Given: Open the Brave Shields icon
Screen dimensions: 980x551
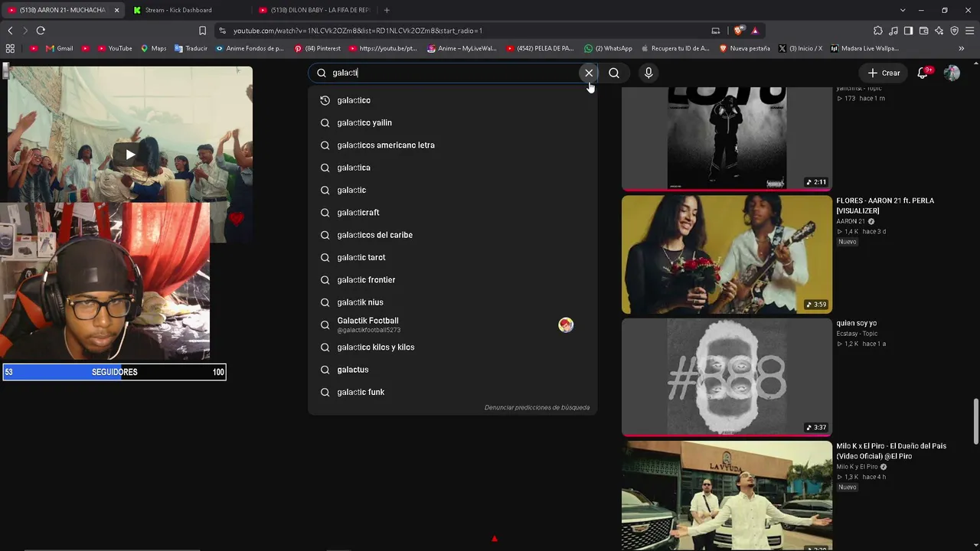Looking at the screenshot, I should [738, 31].
